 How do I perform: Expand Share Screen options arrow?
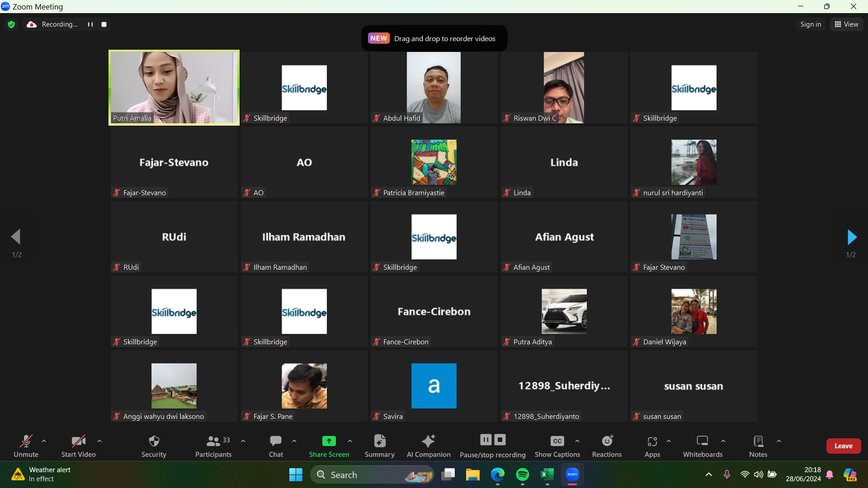click(x=350, y=441)
